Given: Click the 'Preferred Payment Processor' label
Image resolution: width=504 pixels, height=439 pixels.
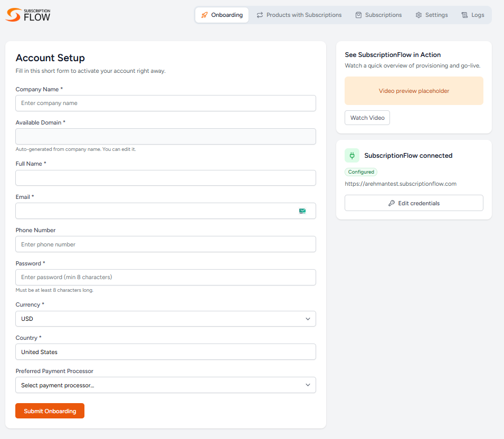Looking at the screenshot, I should tap(54, 371).
